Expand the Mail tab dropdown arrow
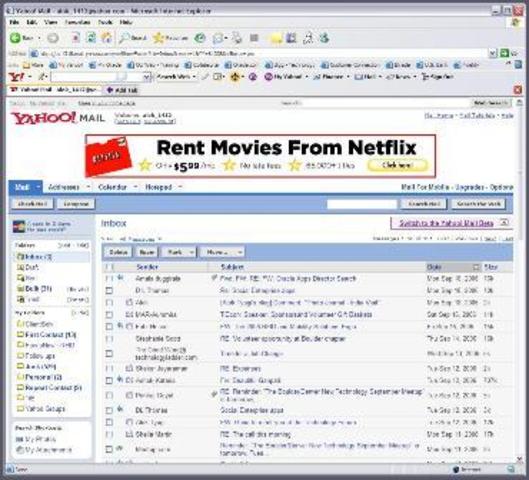The width and height of the screenshot is (529, 480). coord(38,187)
